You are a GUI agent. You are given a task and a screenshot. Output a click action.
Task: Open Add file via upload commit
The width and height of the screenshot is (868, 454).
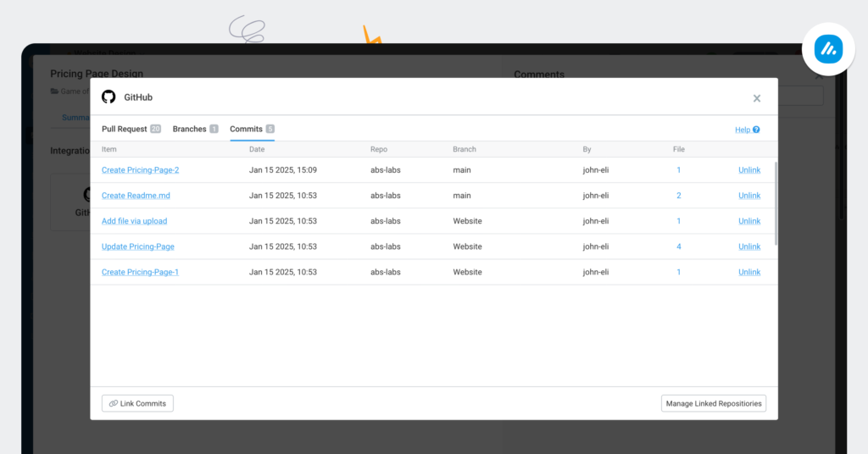coord(134,221)
